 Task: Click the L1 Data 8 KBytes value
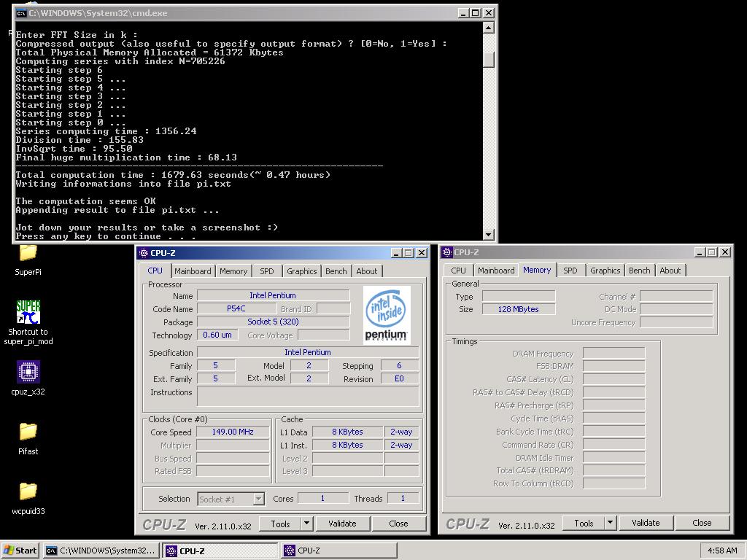tap(347, 432)
